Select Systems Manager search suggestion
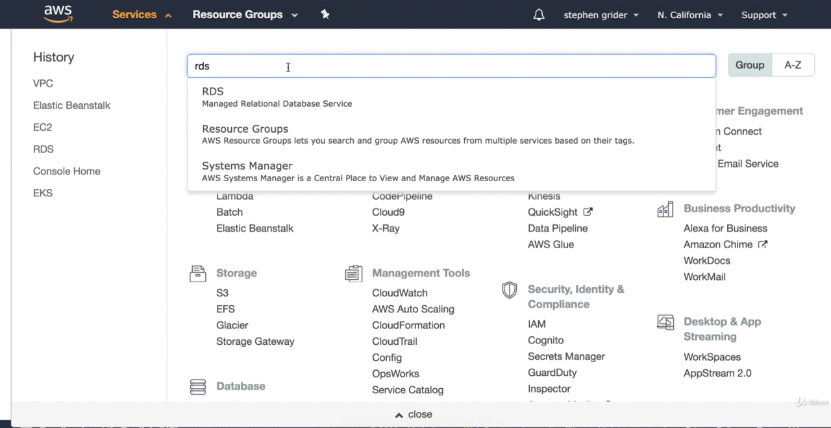 [451, 171]
